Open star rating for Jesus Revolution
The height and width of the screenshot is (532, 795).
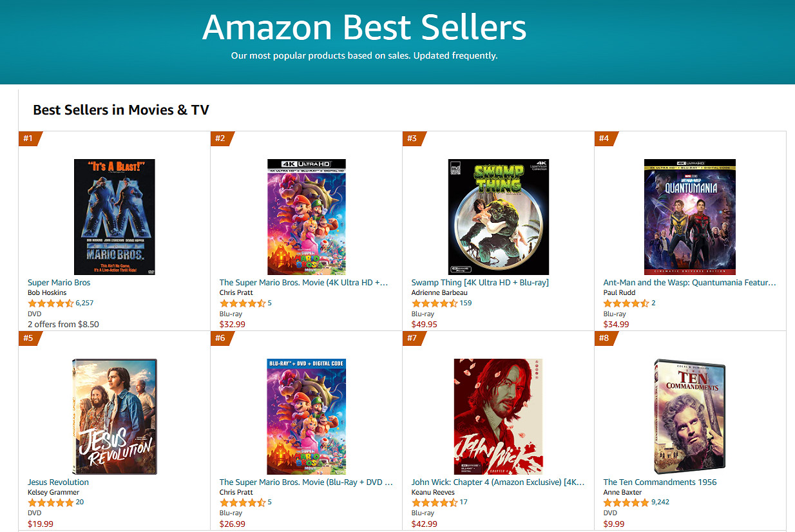click(x=50, y=503)
